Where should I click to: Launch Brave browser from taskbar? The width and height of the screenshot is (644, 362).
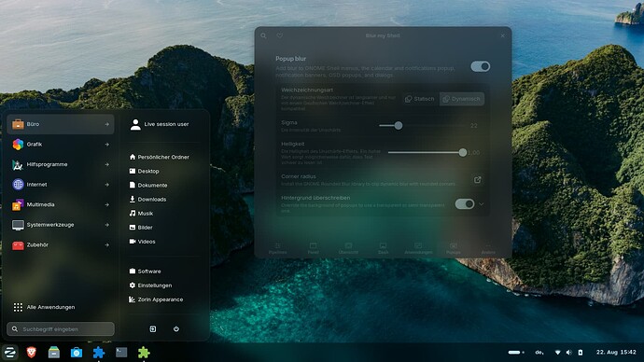click(x=31, y=352)
